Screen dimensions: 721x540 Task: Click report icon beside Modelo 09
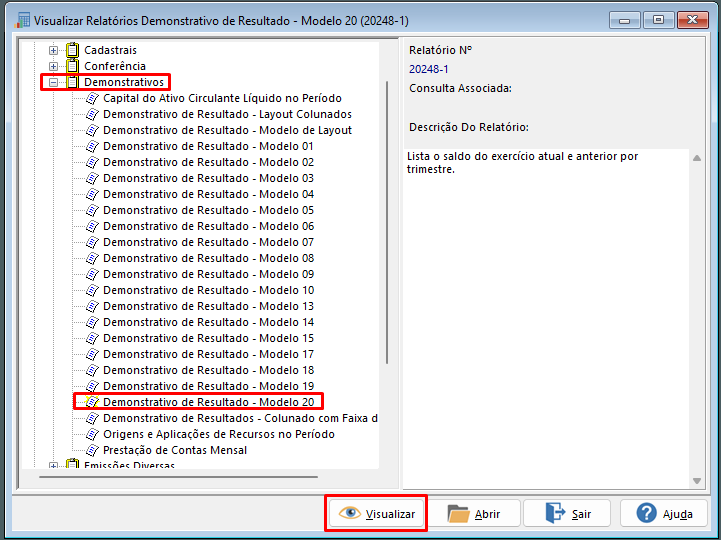(92, 274)
